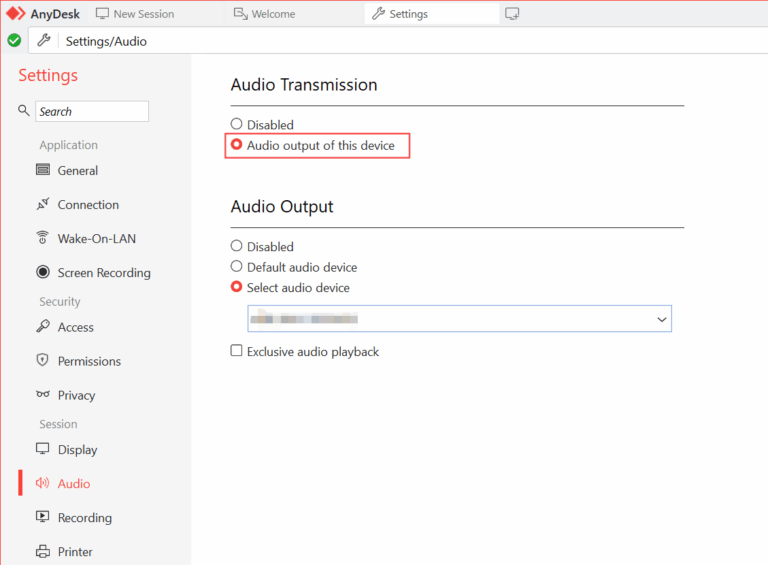Open Recording session settings
Screen dimensions: 768x565
click(85, 518)
